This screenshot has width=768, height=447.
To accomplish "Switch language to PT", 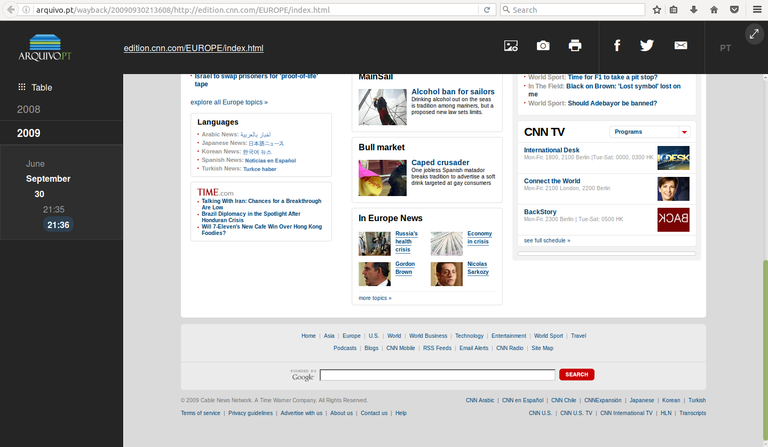I will (725, 48).
